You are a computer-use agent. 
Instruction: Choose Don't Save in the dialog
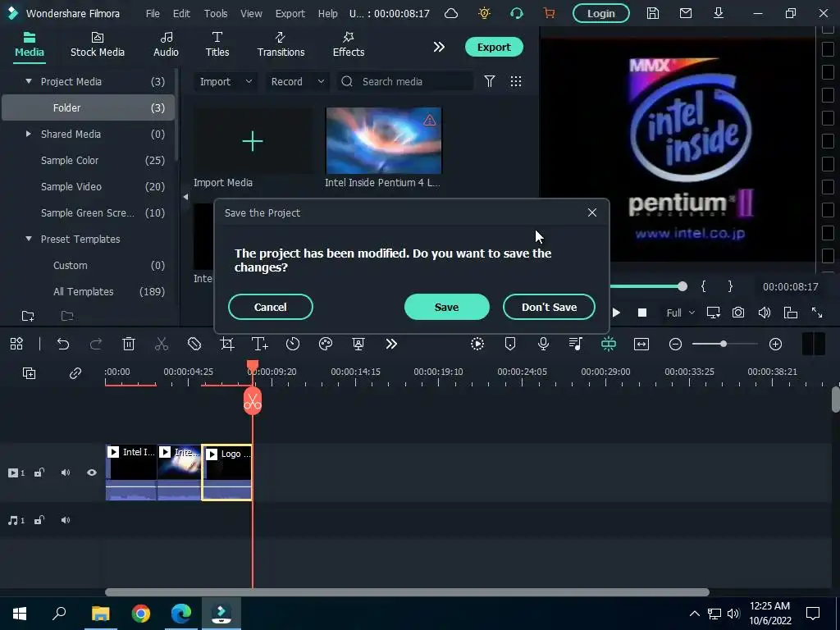click(549, 307)
